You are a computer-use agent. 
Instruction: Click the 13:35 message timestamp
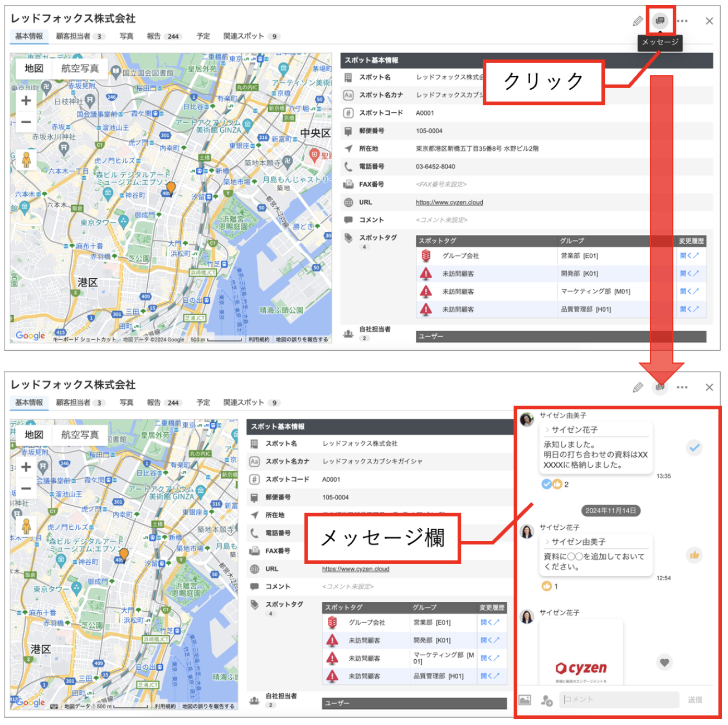(663, 476)
